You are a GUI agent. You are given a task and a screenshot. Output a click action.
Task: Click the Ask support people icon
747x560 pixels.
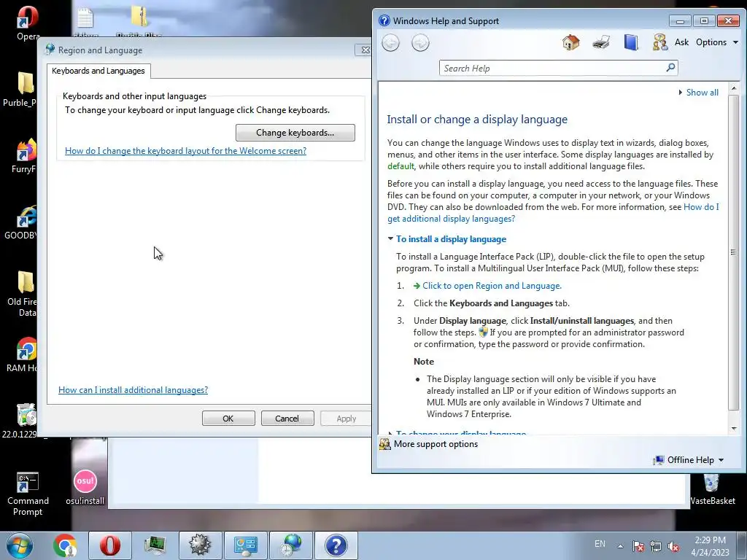point(659,42)
